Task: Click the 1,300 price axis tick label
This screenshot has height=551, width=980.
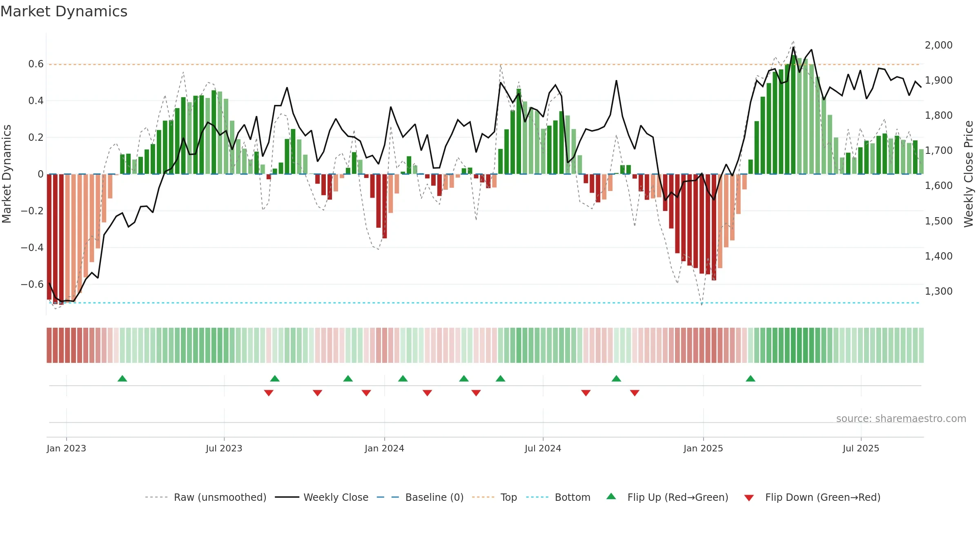Action: [x=939, y=291]
